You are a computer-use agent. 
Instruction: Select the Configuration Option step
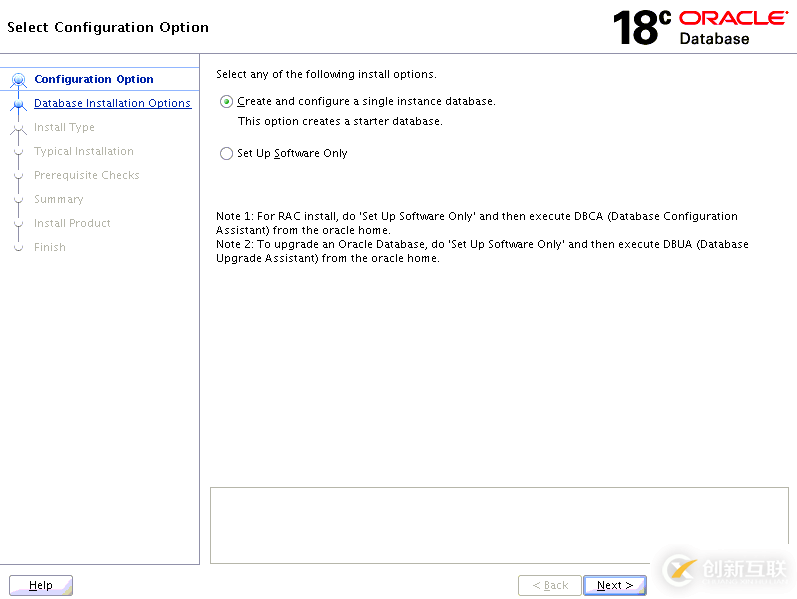94,79
